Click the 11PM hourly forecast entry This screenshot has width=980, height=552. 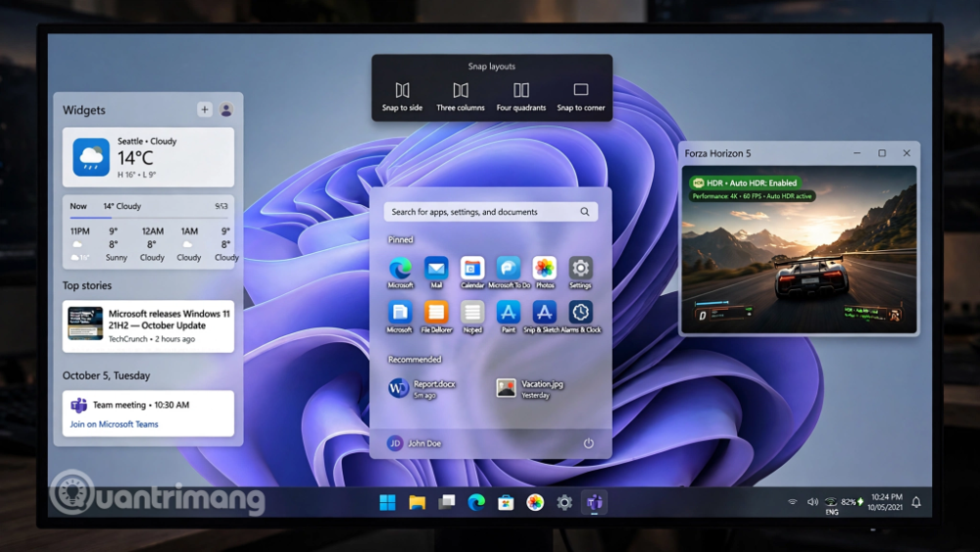click(x=80, y=244)
